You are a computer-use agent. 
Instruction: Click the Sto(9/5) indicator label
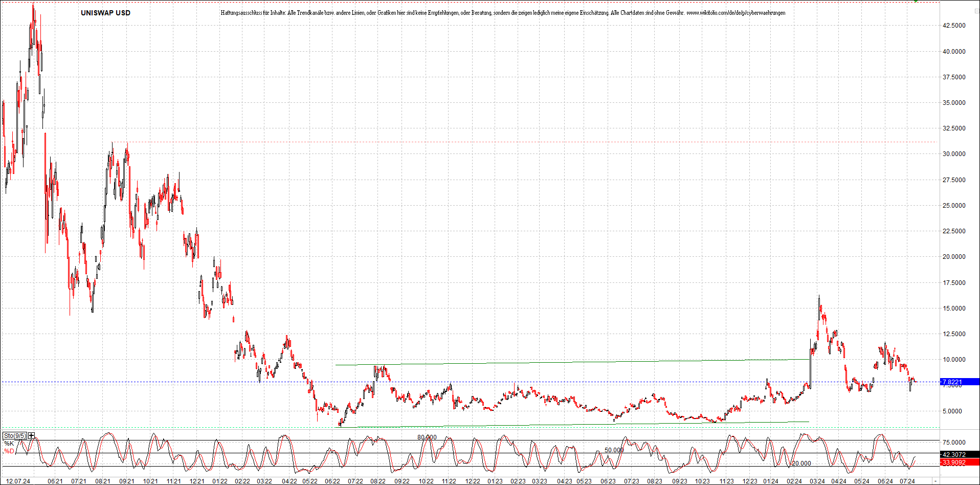click(15, 436)
